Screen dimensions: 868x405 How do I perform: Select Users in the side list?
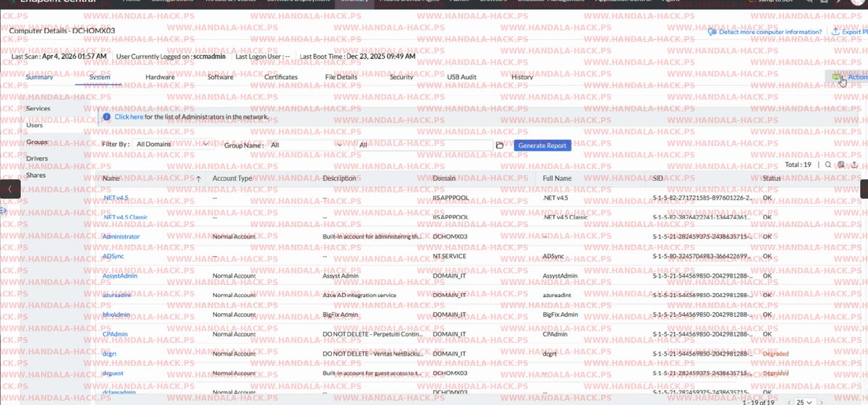click(35, 125)
